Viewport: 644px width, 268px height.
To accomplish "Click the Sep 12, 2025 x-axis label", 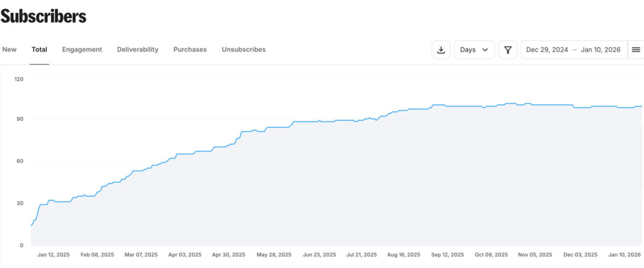I will (448, 255).
